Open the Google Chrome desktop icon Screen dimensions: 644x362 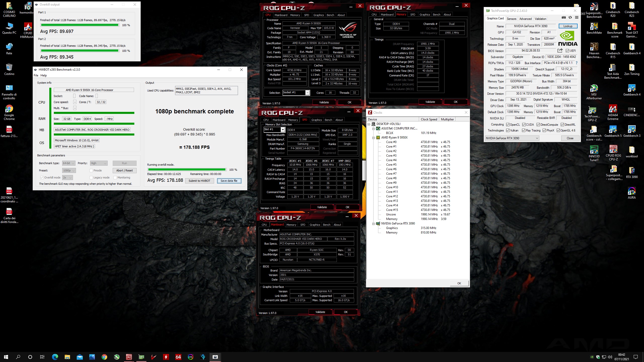(x=9, y=113)
